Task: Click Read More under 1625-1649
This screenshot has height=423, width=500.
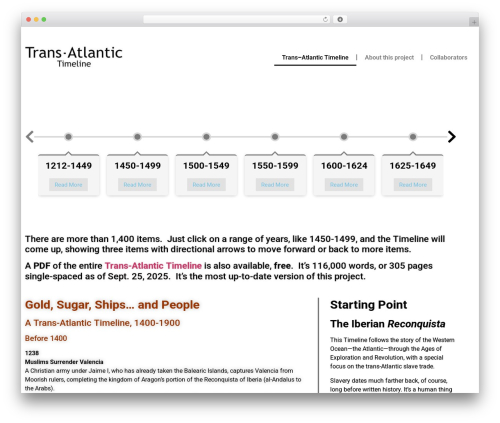Action: pyautogui.click(x=413, y=185)
